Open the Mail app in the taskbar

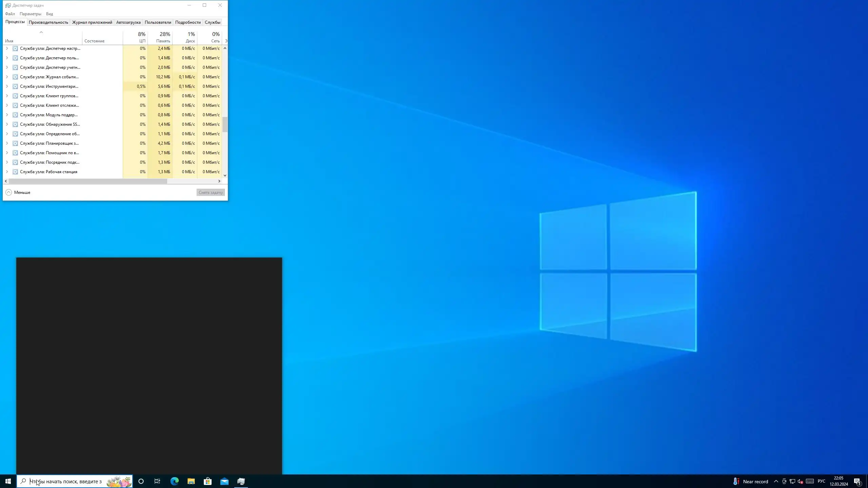pyautogui.click(x=224, y=481)
